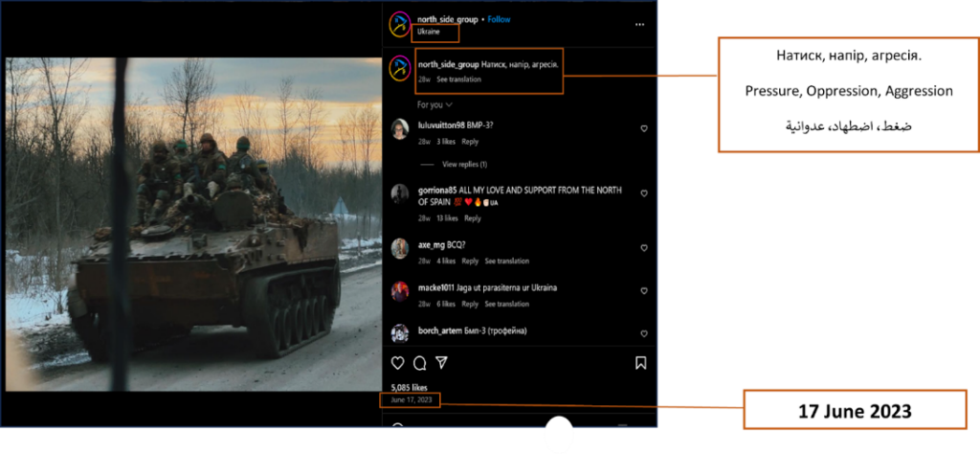
Task: View who liked via 5,085 likes
Action: click(x=408, y=387)
